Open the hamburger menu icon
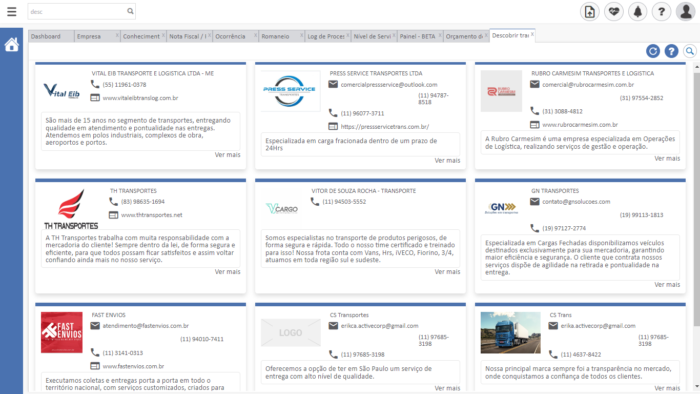Image resolution: width=700 pixels, height=394 pixels. point(12,12)
